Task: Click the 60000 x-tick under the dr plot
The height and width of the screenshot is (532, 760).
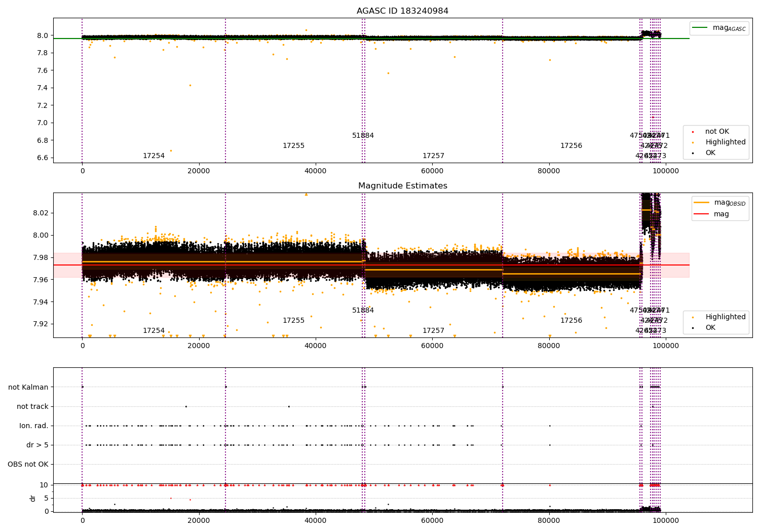Action: 432,521
